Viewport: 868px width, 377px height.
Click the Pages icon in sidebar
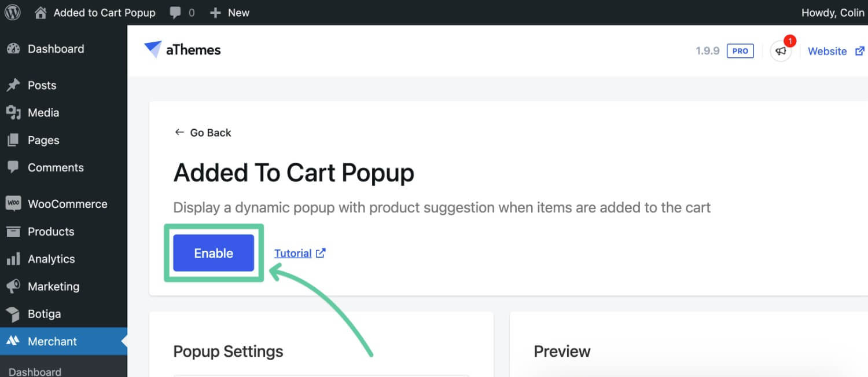tap(13, 140)
